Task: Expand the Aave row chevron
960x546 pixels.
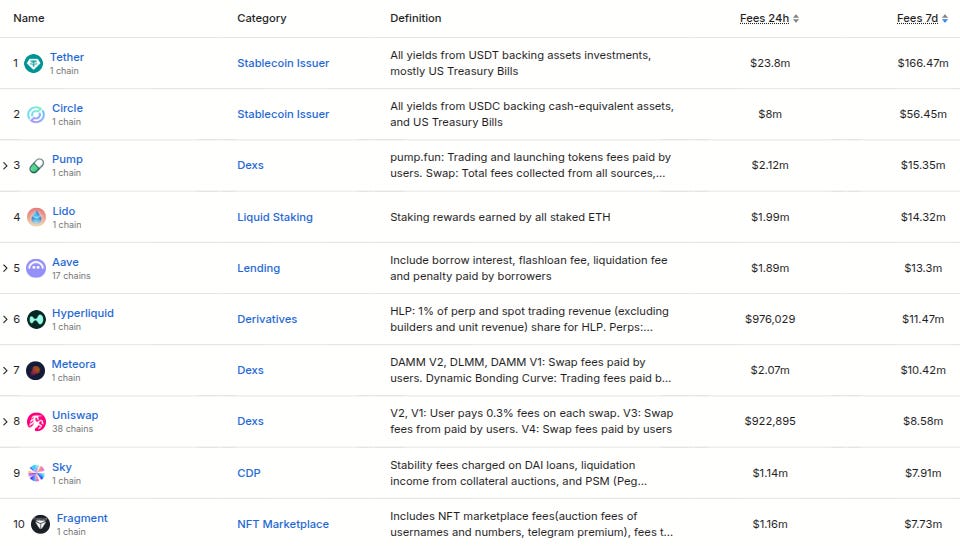Action: [6, 269]
